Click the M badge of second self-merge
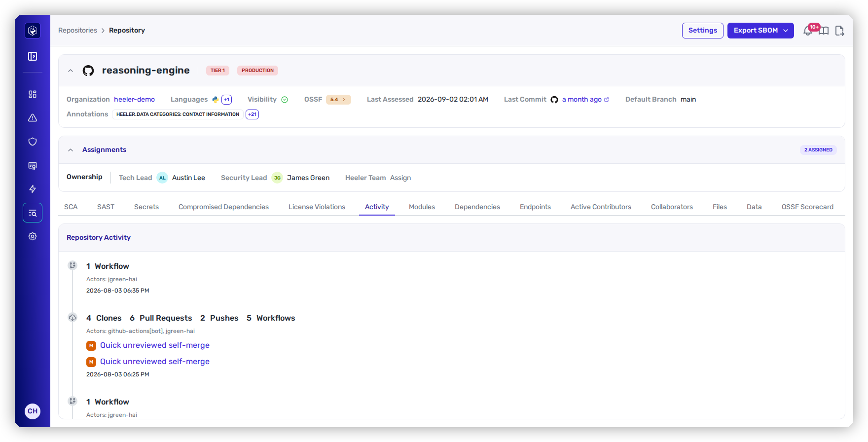Viewport: 868px width, 442px height. click(x=91, y=362)
